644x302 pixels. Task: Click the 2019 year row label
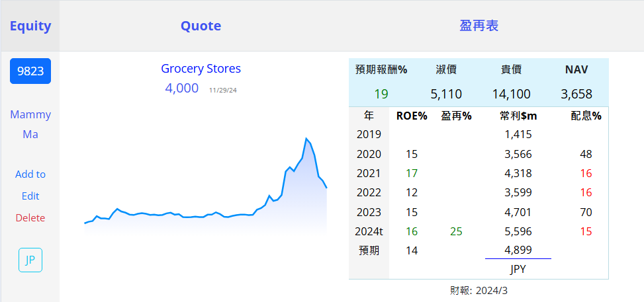pyautogui.click(x=369, y=134)
